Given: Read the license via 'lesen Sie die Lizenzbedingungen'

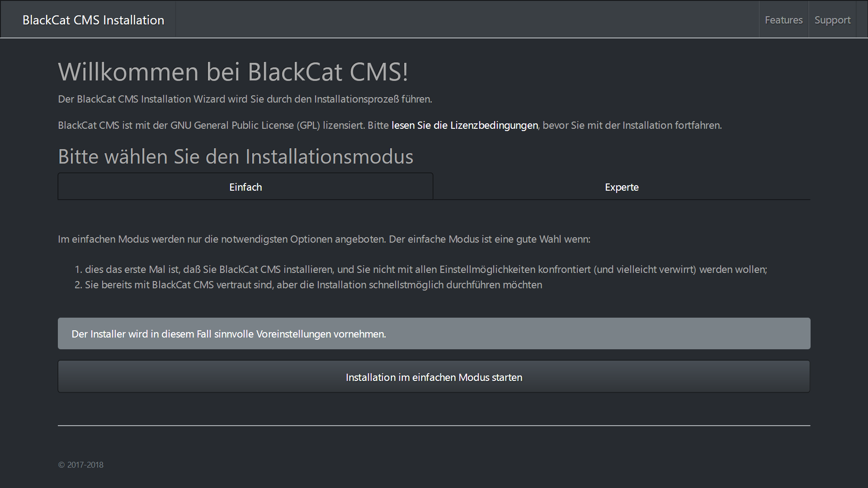Looking at the screenshot, I should coord(465,125).
